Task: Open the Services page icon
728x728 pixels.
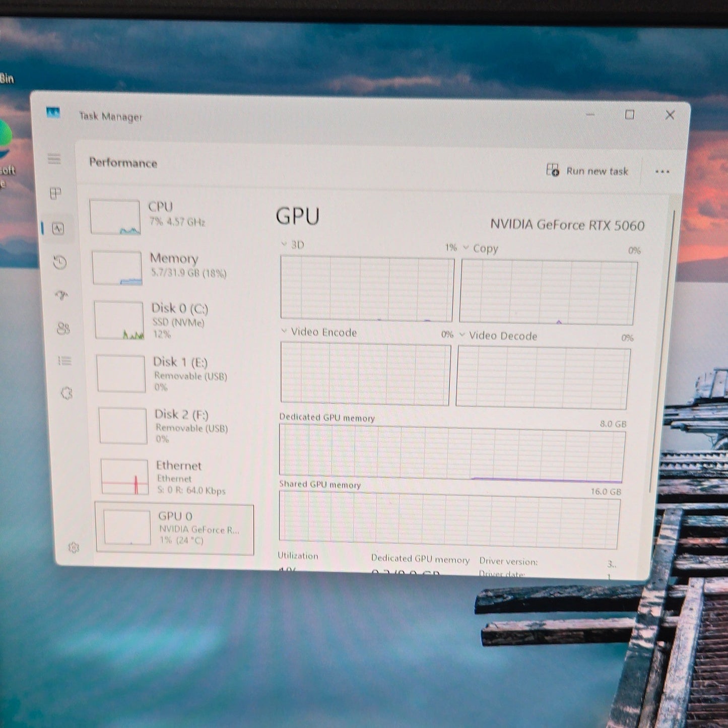Action: point(67,393)
